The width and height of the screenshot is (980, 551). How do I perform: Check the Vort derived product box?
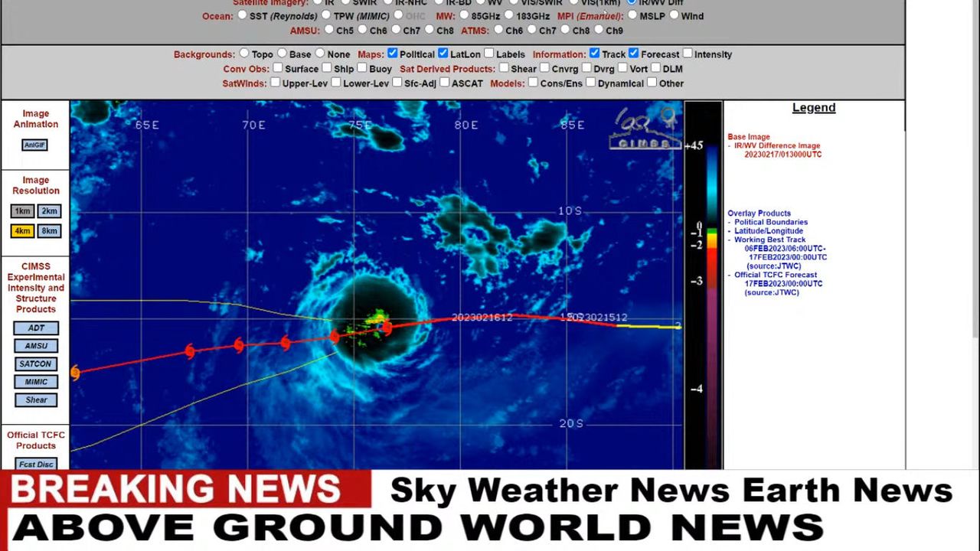(x=622, y=68)
